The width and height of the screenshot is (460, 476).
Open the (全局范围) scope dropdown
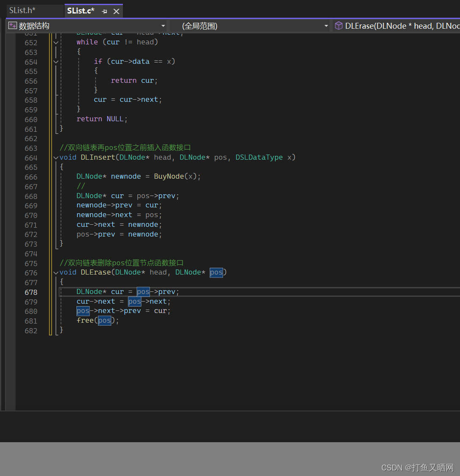(x=326, y=26)
